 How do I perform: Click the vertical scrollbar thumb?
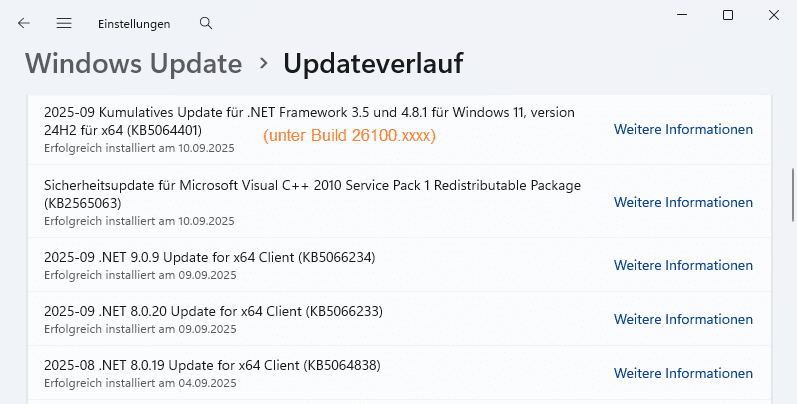point(791,188)
